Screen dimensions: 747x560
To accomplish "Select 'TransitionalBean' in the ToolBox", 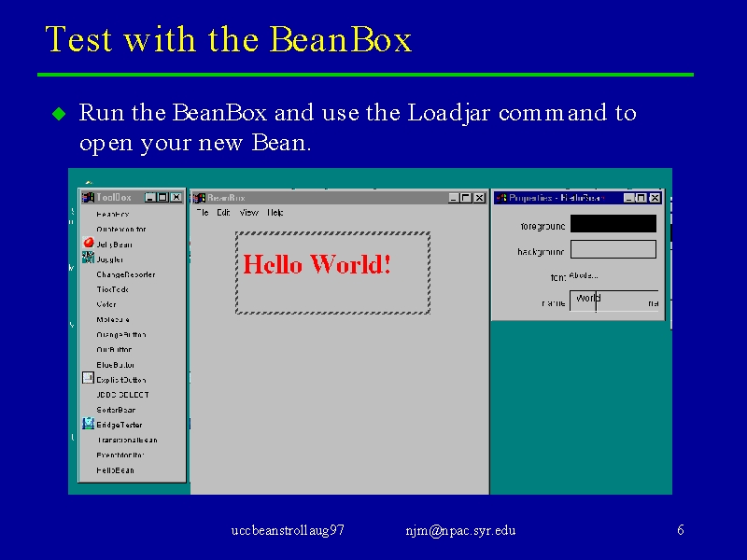I will pyautogui.click(x=127, y=440).
